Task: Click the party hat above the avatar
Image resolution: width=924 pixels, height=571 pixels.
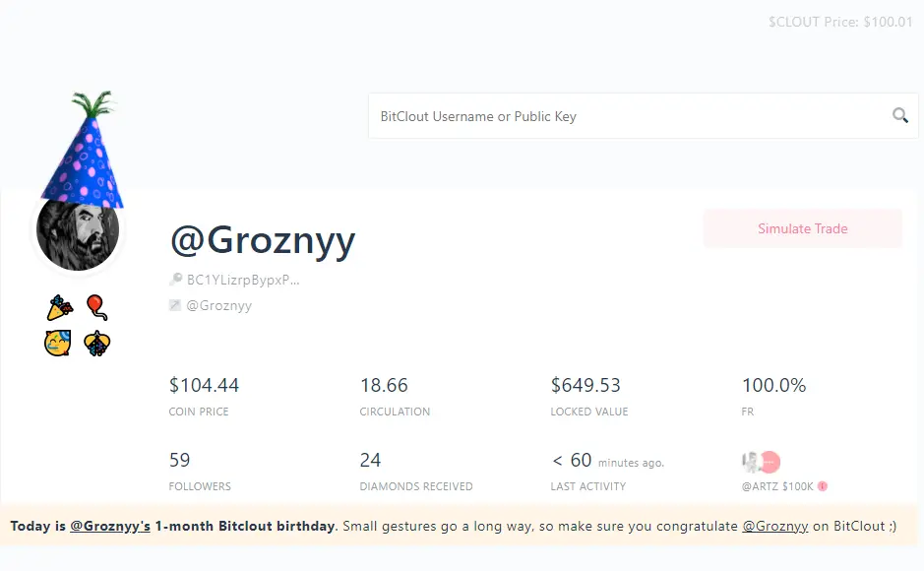Action: (87, 148)
